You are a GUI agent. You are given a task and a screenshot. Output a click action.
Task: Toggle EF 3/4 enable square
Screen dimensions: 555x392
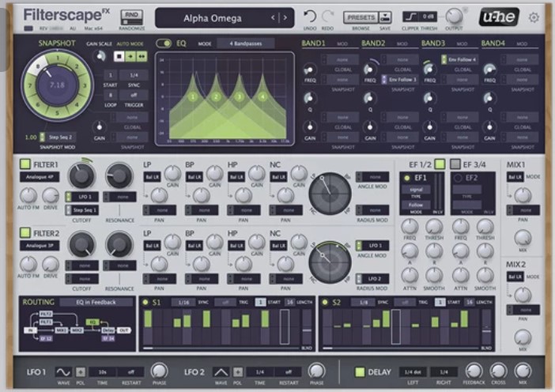click(455, 164)
